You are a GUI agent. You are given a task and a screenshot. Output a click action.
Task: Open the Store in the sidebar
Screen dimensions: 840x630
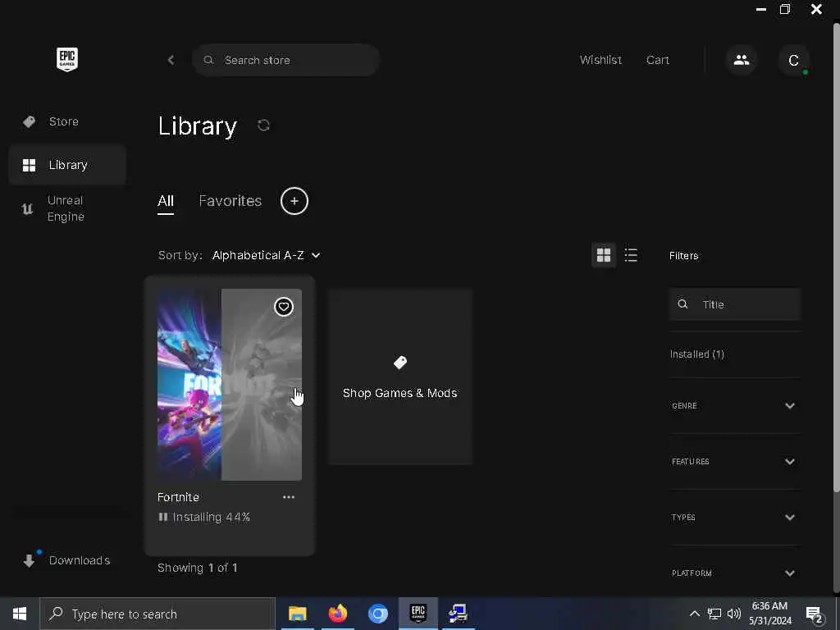(67, 121)
